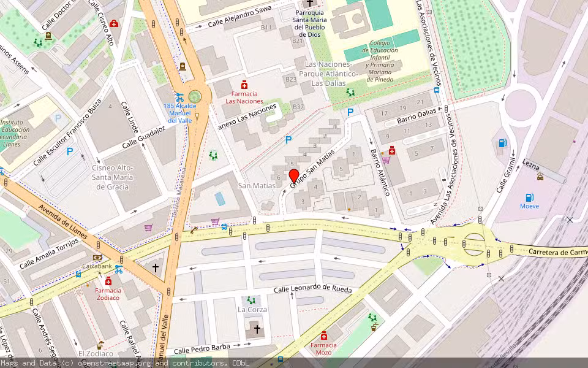Click the Grupo San Matías street label
The width and height of the screenshot is (588, 368).
[x=312, y=169]
